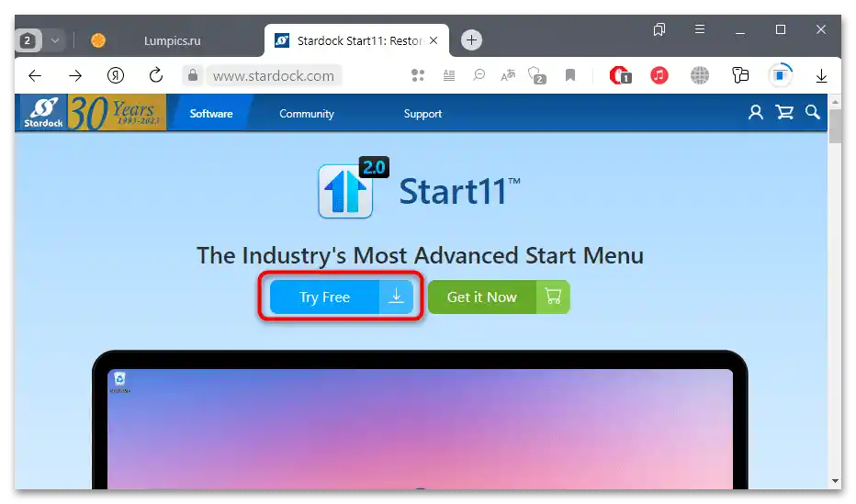The image size is (856, 504).
Task: Close the Stardock Start11 tab
Action: (434, 40)
